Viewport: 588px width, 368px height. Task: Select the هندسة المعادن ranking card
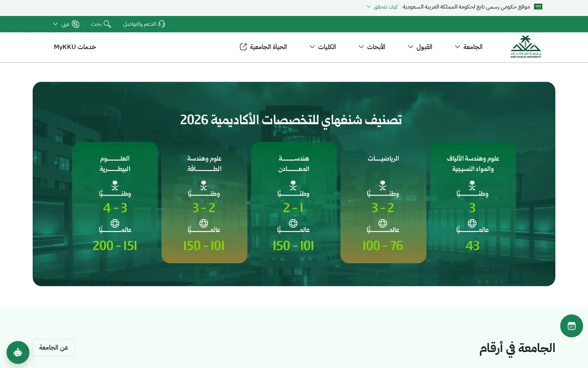[x=294, y=202]
